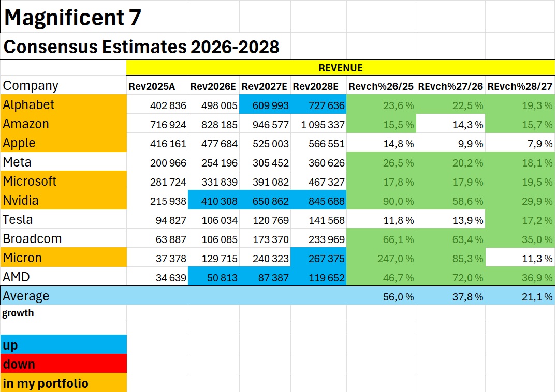The image size is (556, 392).
Task: Click Alphabet's 2027 estimate 609 993
Action: click(265, 105)
